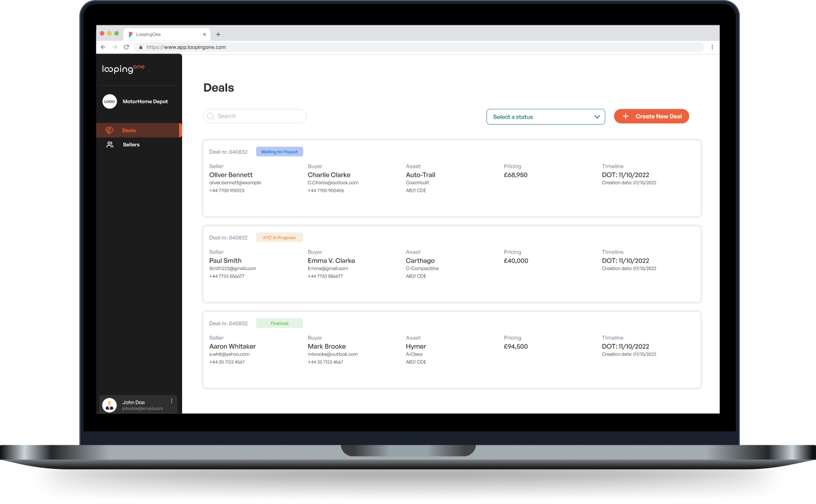Viewport: 816px width, 504px height.
Task: Go back with the browser back arrow
Action: coord(103,47)
